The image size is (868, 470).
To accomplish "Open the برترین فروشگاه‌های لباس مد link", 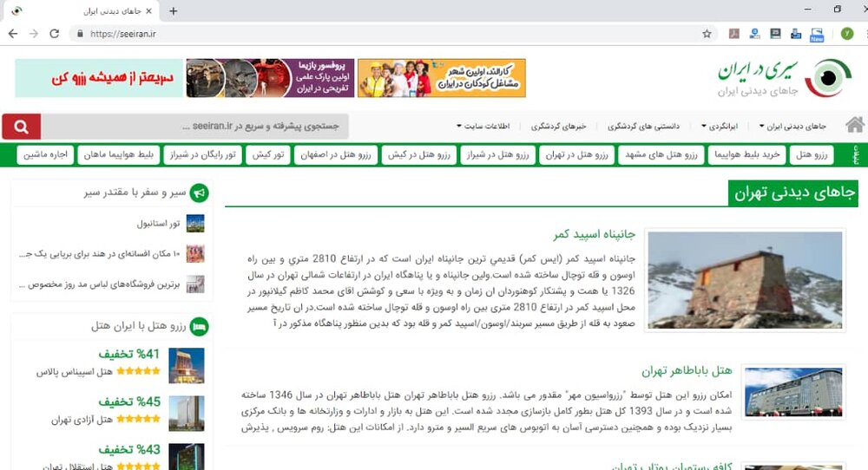I will 100,284.
